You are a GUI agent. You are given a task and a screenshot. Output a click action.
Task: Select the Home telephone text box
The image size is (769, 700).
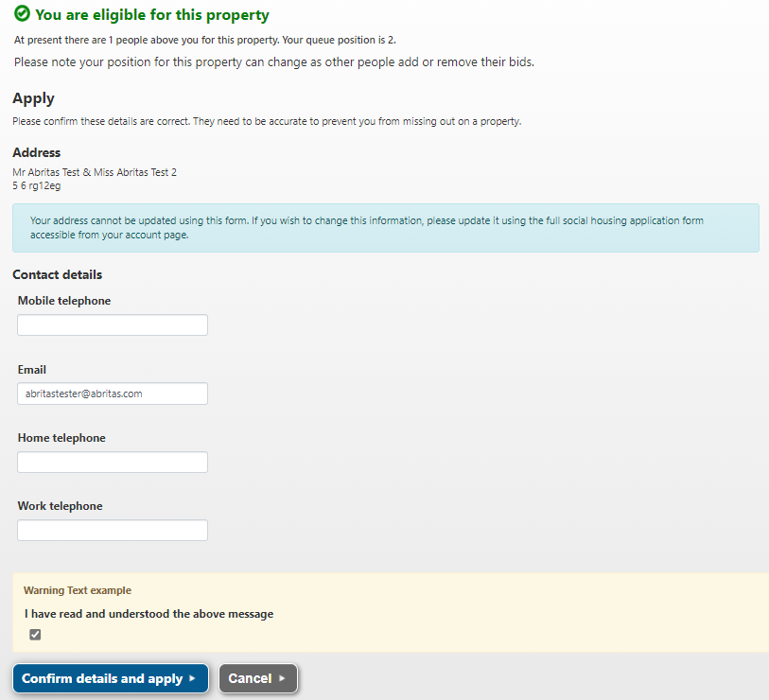point(113,463)
